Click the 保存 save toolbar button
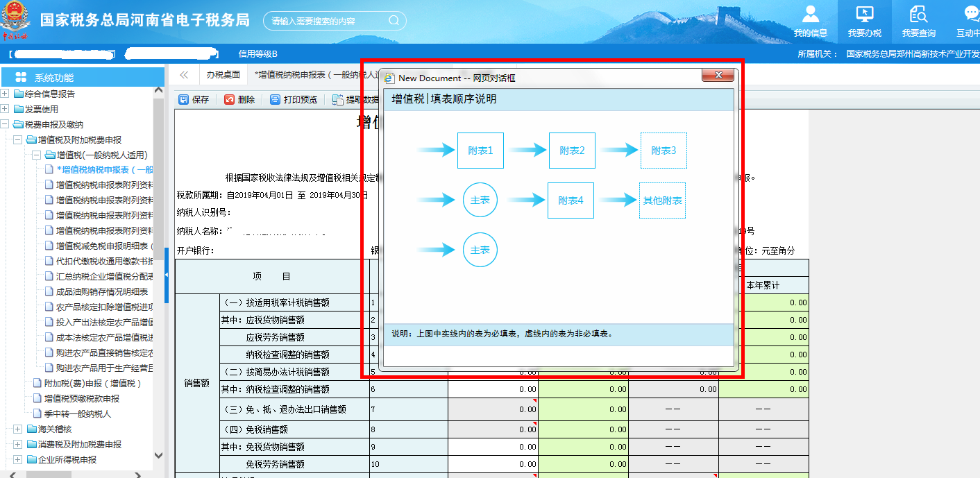The image size is (980, 478). click(194, 99)
